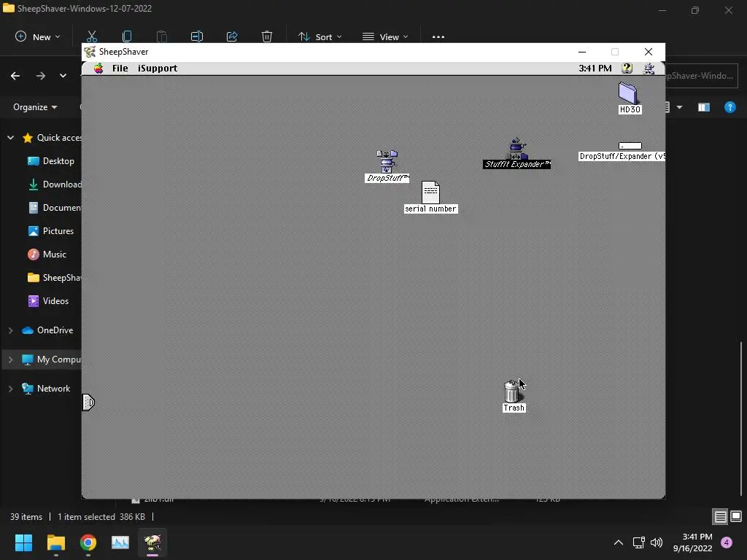The image size is (747, 560).
Task: Select the DropStuff application icon
Action: [387, 162]
